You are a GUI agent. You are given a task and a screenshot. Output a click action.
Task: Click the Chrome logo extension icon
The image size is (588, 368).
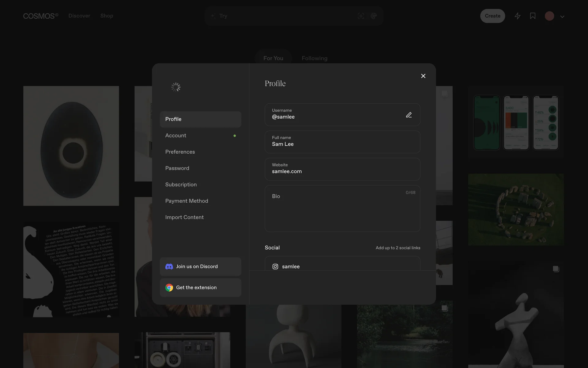click(169, 288)
